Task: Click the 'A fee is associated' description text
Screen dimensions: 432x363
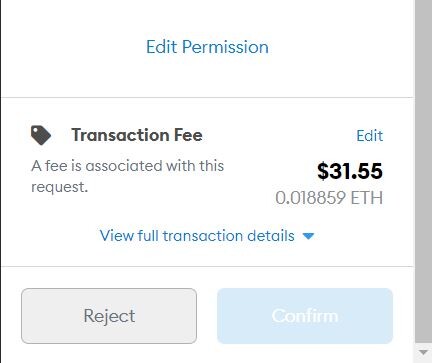Action: pyautogui.click(x=128, y=176)
